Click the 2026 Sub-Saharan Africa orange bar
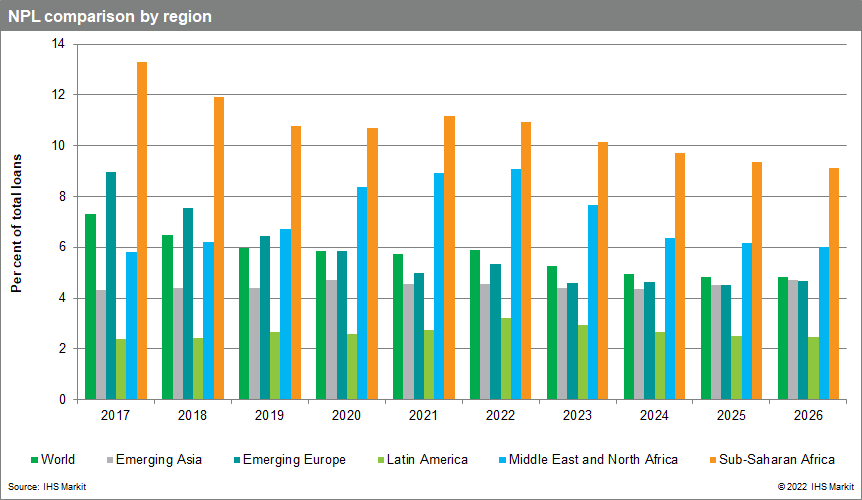This screenshot has width=862, height=500. [834, 283]
